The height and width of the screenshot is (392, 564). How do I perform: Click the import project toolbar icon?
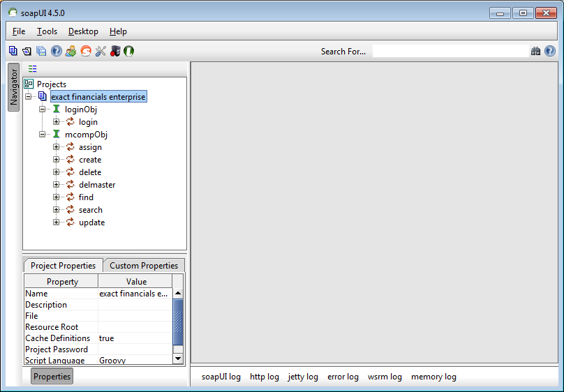(x=27, y=51)
